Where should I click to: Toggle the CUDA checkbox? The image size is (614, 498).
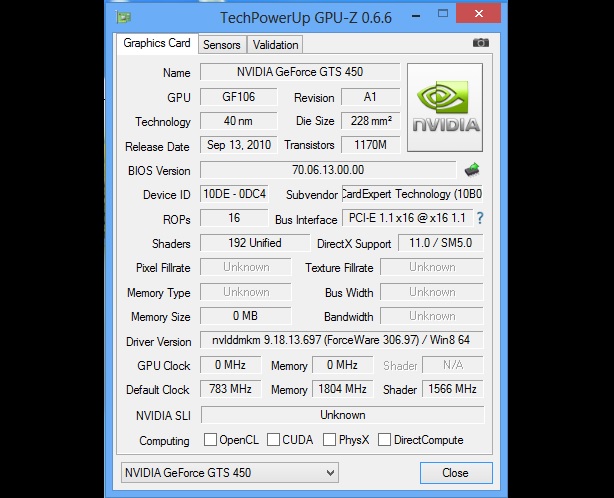(x=273, y=439)
